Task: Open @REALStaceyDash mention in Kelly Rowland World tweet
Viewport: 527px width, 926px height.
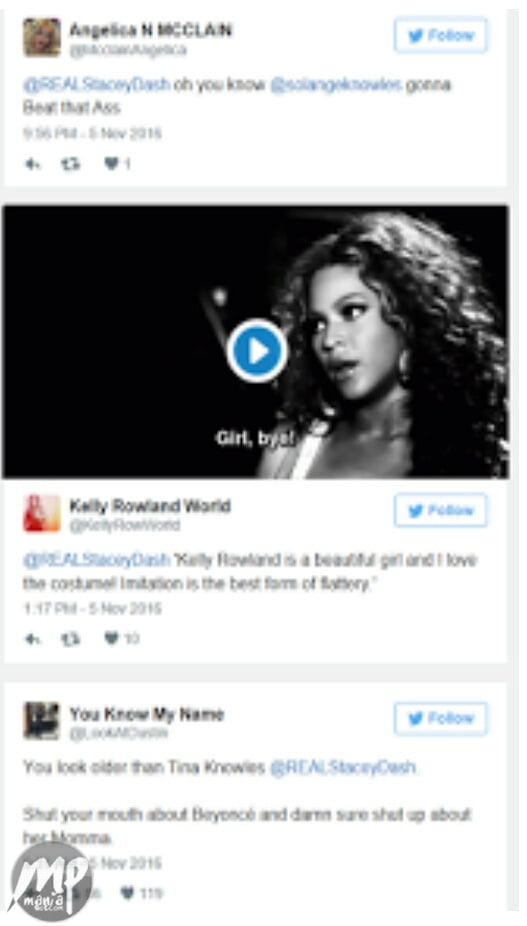Action: point(97,560)
